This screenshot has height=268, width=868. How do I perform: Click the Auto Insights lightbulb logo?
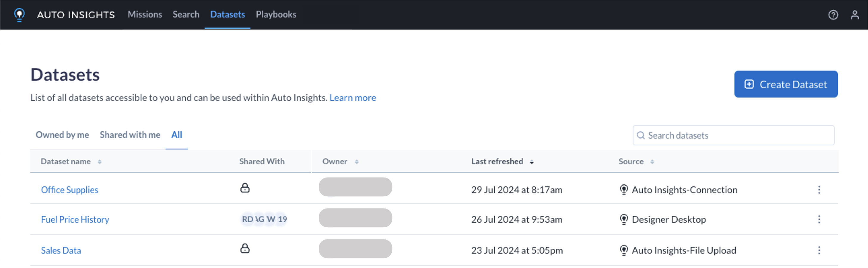(19, 15)
